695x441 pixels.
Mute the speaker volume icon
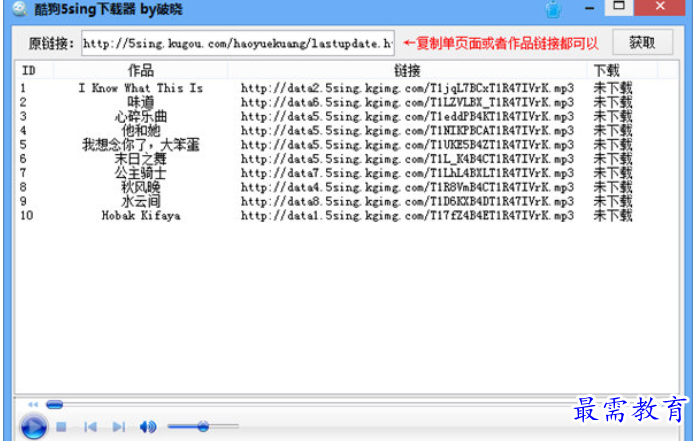148,427
